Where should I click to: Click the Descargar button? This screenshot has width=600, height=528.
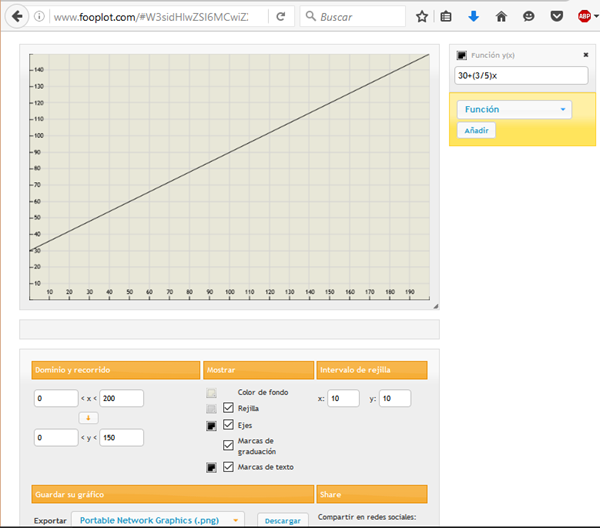283,520
